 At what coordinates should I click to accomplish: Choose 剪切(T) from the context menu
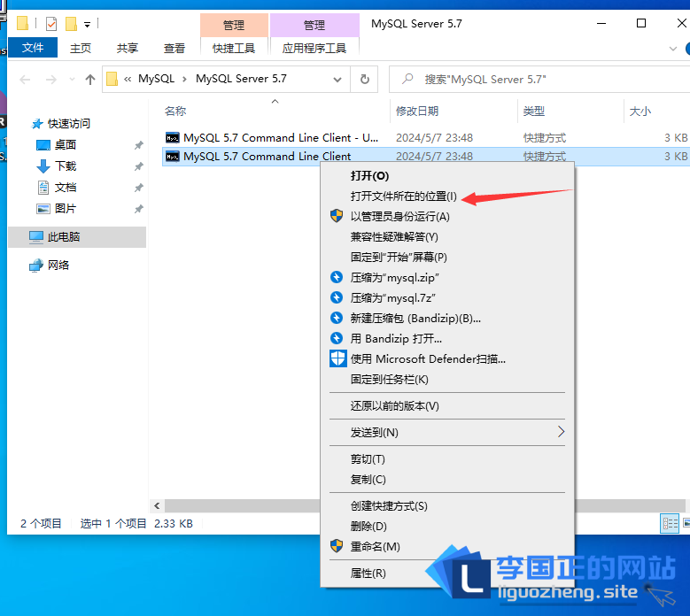click(447, 459)
